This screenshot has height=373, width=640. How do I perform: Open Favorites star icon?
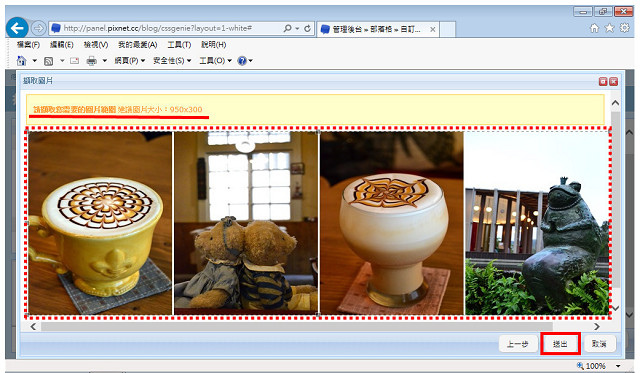click(609, 28)
